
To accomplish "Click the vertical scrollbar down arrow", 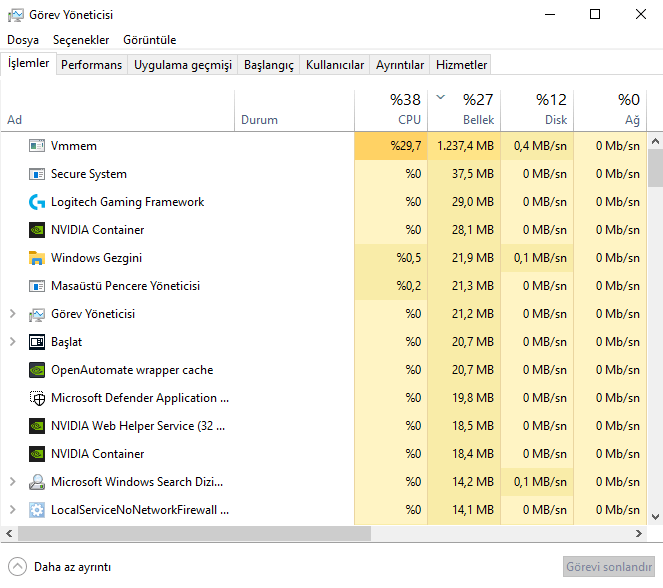I will point(655,517).
